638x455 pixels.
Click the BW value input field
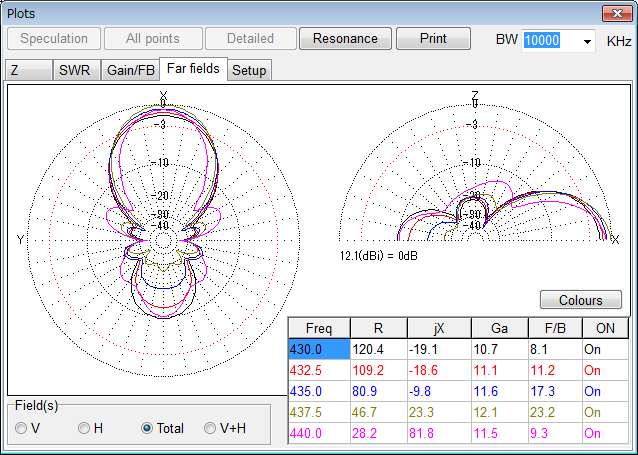pos(547,40)
